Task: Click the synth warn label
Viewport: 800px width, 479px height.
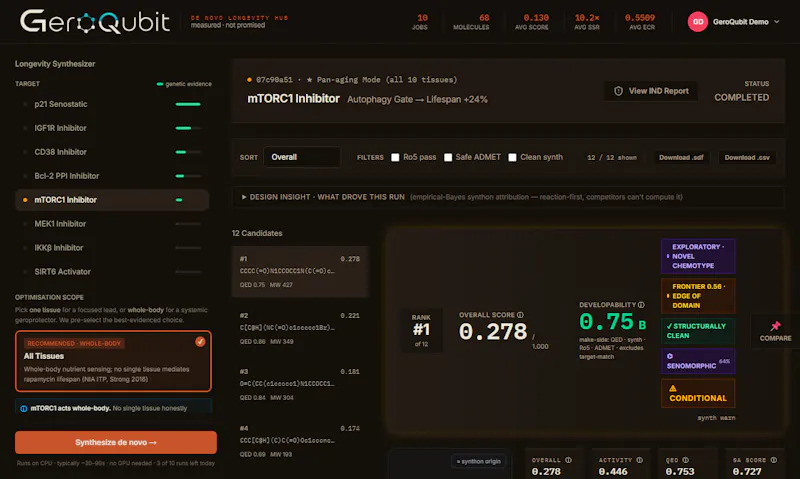Action: (716, 418)
